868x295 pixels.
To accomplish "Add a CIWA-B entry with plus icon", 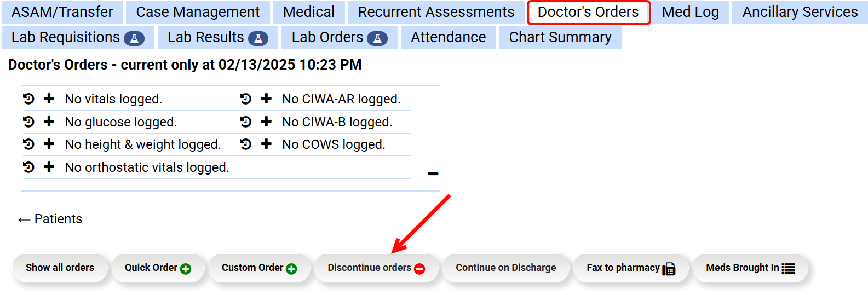I will point(267,122).
